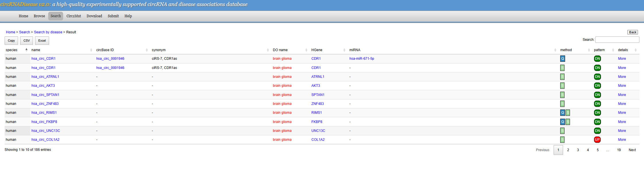The width and height of the screenshot is (644, 175).
Task: Sort by the miRNA column header
Action: coord(355,50)
